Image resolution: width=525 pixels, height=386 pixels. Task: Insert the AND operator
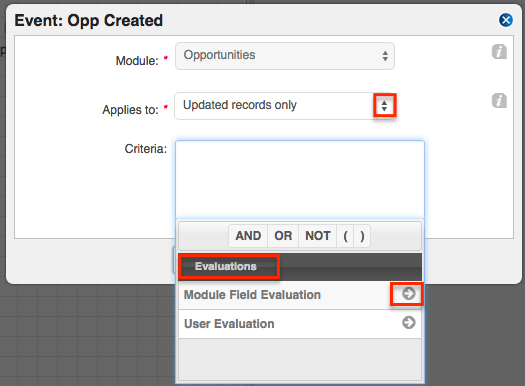pyautogui.click(x=248, y=236)
